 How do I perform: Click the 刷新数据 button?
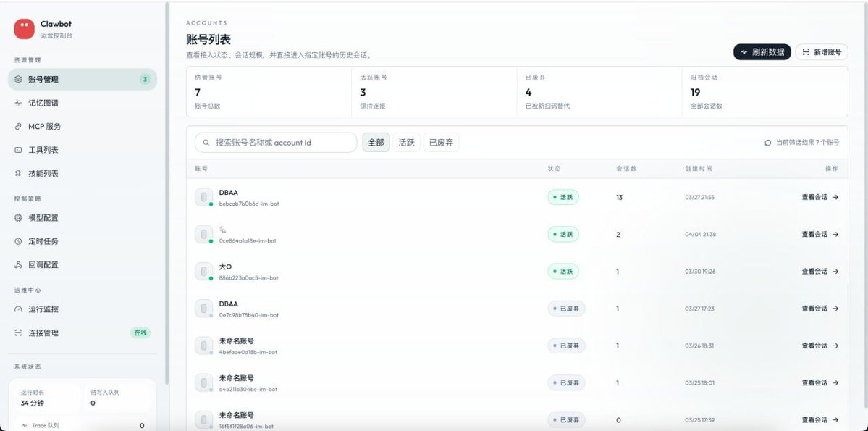pyautogui.click(x=762, y=52)
